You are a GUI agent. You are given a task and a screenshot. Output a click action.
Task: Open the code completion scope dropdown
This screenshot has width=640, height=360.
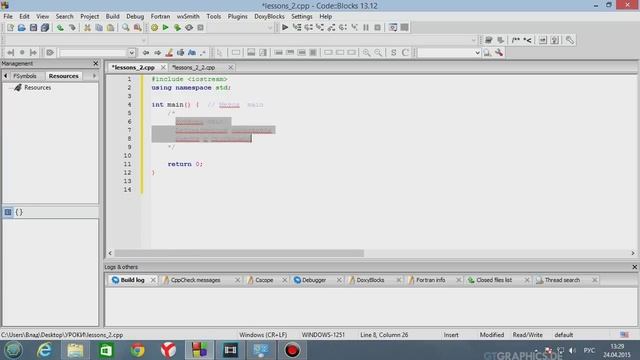point(143,40)
